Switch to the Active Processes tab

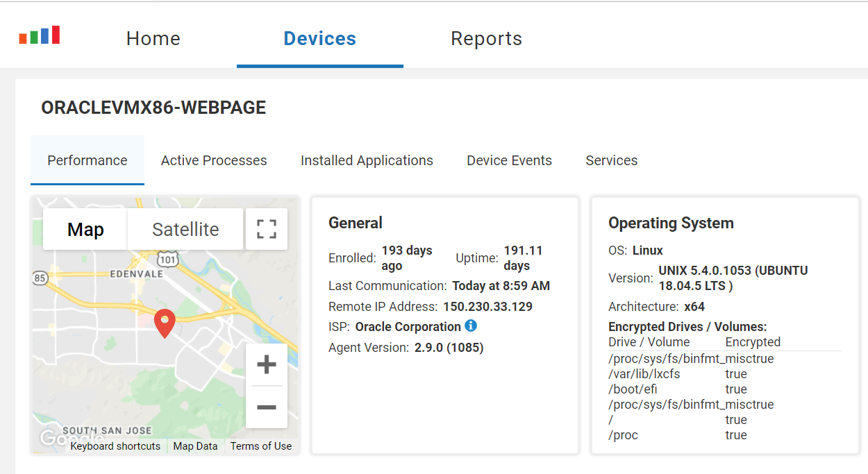pos(214,160)
